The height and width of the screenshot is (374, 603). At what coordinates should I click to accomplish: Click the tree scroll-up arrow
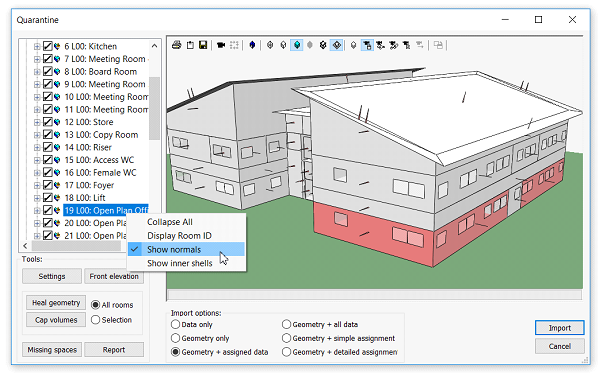pos(155,46)
